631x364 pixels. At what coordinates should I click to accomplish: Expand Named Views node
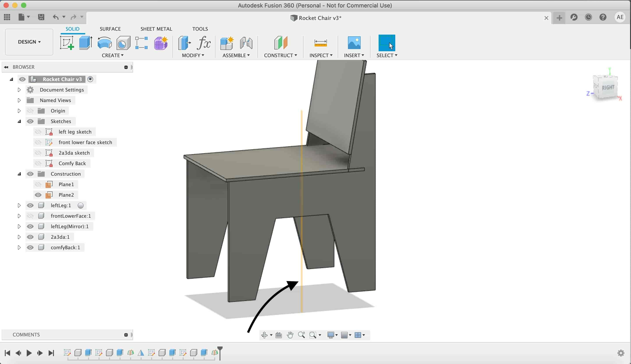[x=19, y=100]
